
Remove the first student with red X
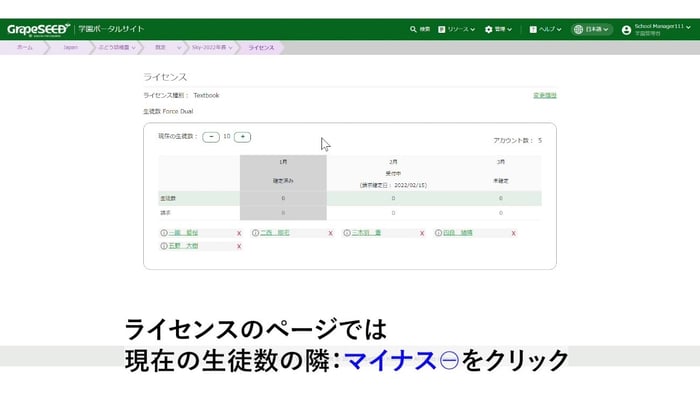coord(239,233)
